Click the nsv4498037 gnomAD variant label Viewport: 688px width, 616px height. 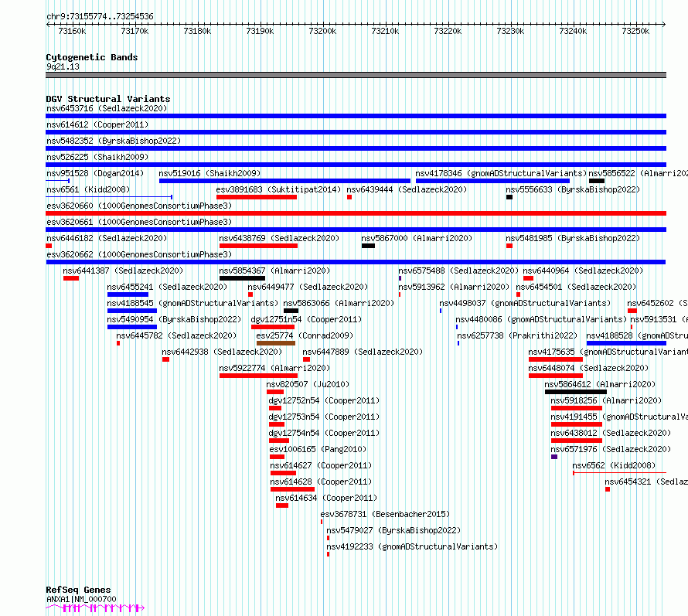[525, 303]
